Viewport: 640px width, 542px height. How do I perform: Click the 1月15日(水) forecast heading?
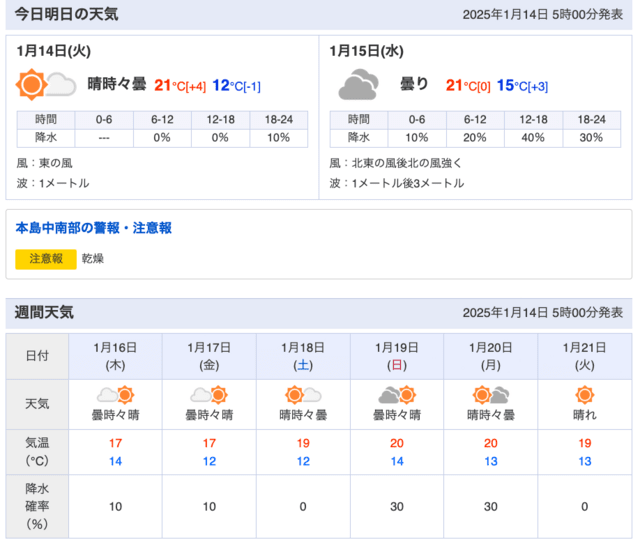367,51
